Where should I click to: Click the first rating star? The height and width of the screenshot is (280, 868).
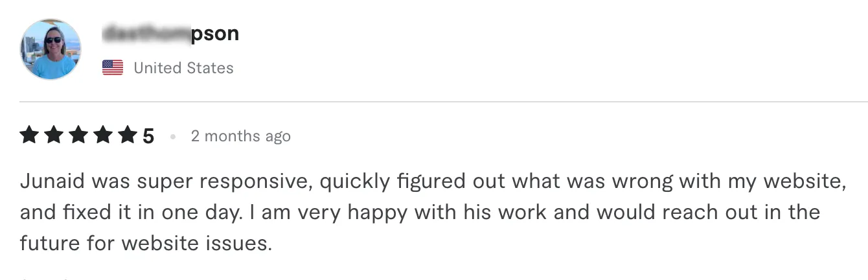coord(29,136)
